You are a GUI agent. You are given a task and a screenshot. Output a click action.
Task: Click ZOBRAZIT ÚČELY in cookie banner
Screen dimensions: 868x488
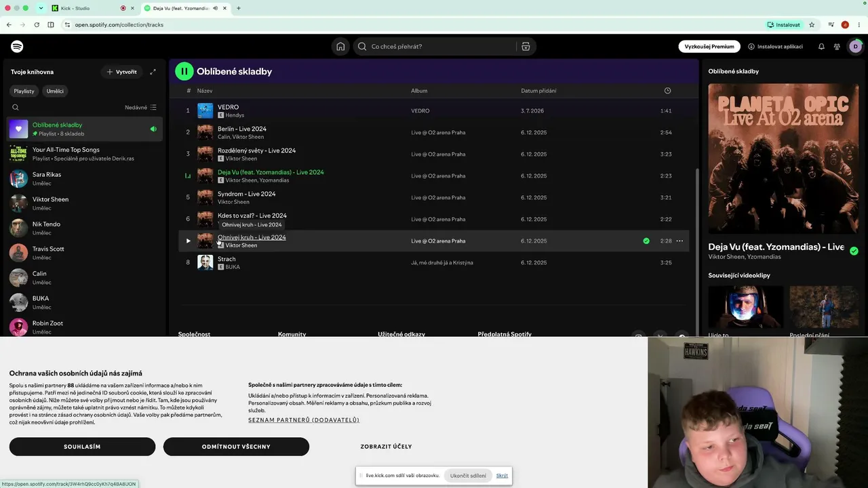point(386,447)
